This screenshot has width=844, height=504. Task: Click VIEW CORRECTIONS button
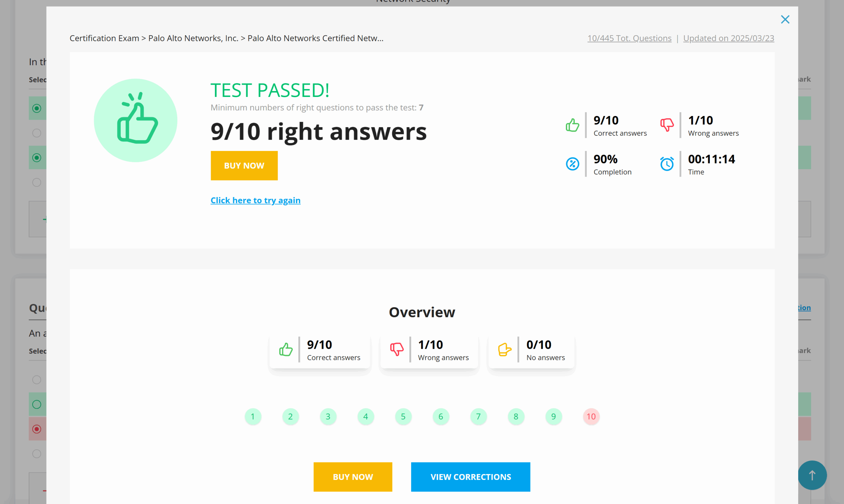470,477
